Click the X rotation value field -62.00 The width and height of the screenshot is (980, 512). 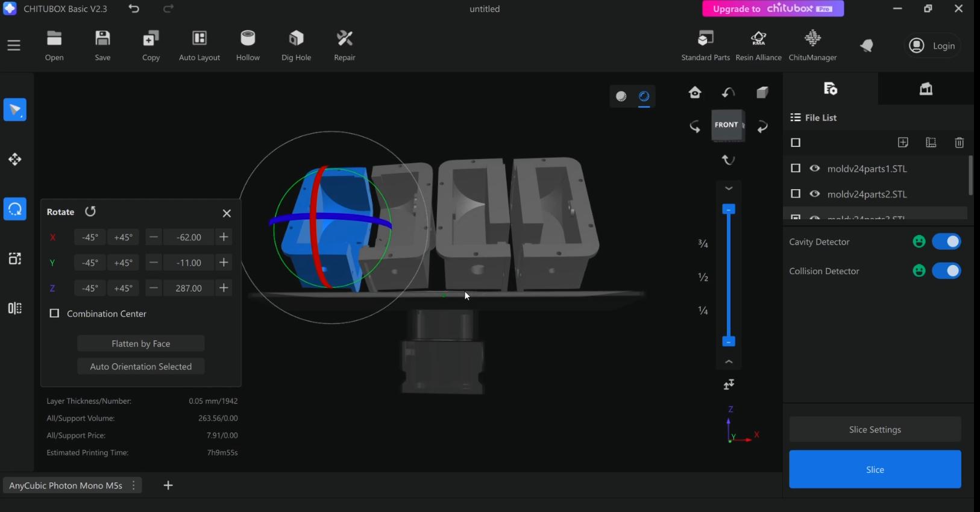coord(189,237)
